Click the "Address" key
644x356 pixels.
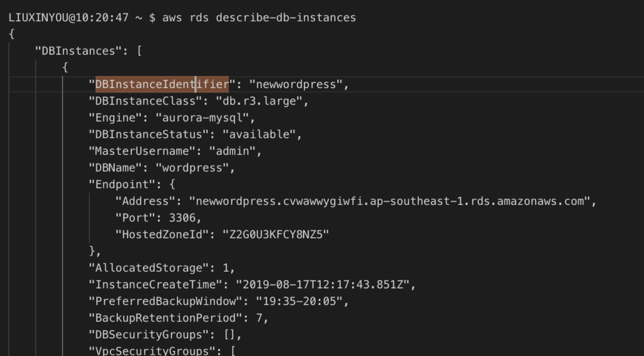[x=145, y=201]
